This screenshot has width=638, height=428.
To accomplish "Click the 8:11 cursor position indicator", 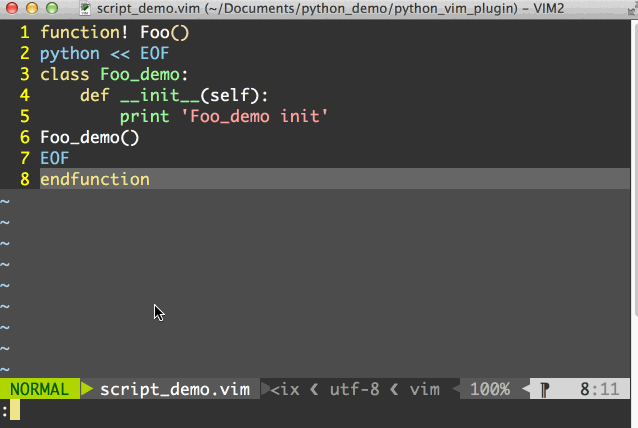I will (599, 390).
